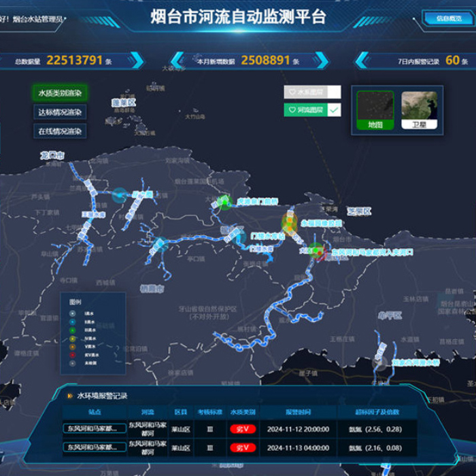Click the 芝罘区 district label on map

pos(359,211)
